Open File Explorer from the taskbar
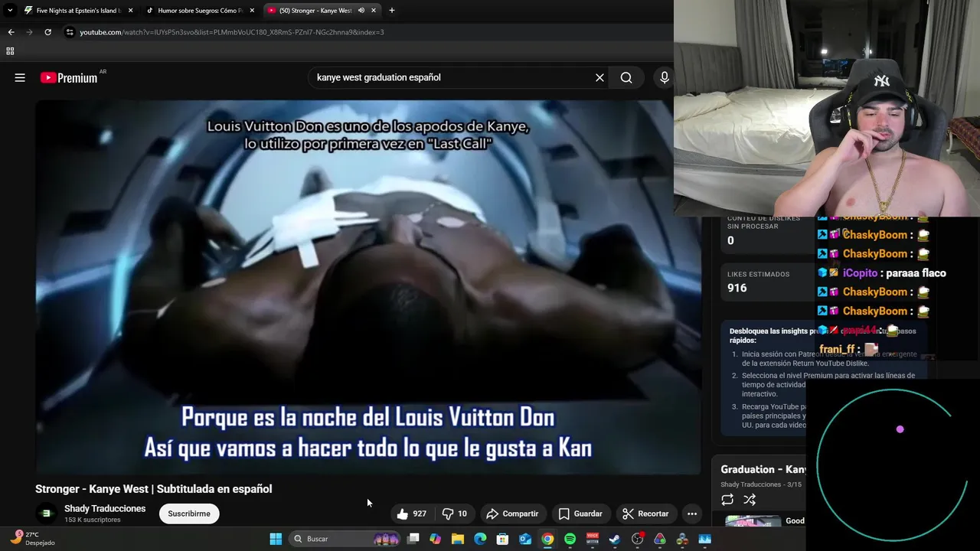 458,539
